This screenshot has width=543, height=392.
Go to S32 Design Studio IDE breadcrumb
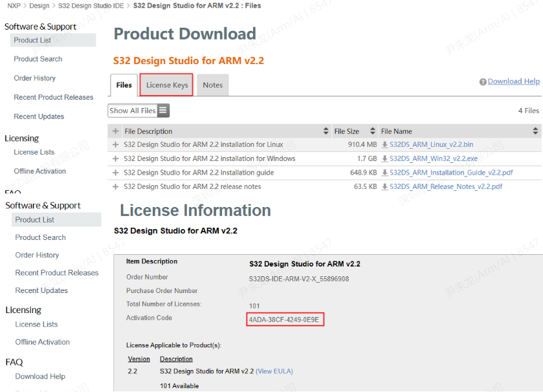click(x=91, y=6)
